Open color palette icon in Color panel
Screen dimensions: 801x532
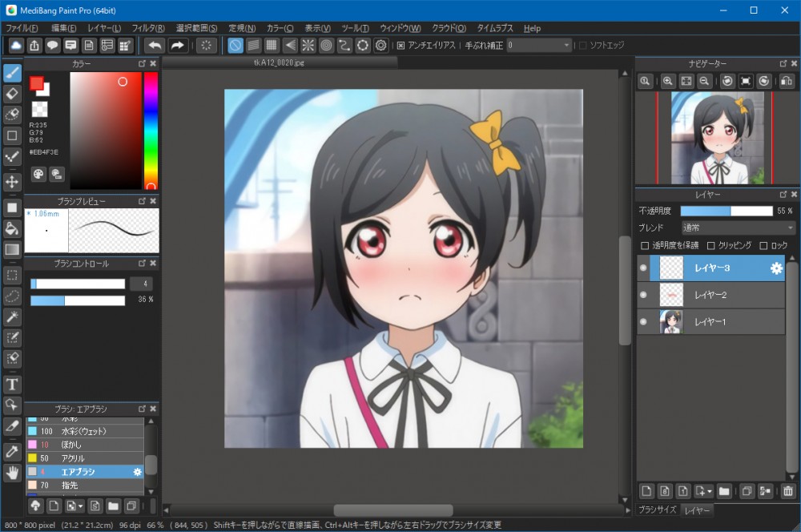point(38,175)
